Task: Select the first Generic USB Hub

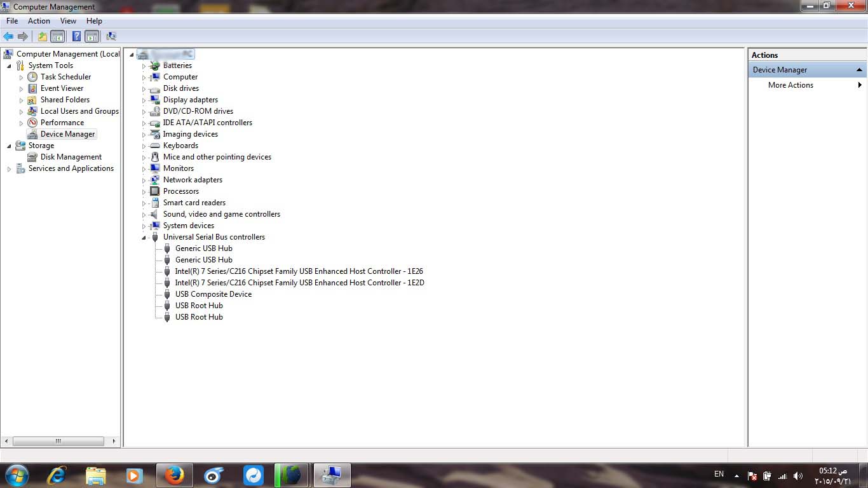Action: click(x=203, y=248)
